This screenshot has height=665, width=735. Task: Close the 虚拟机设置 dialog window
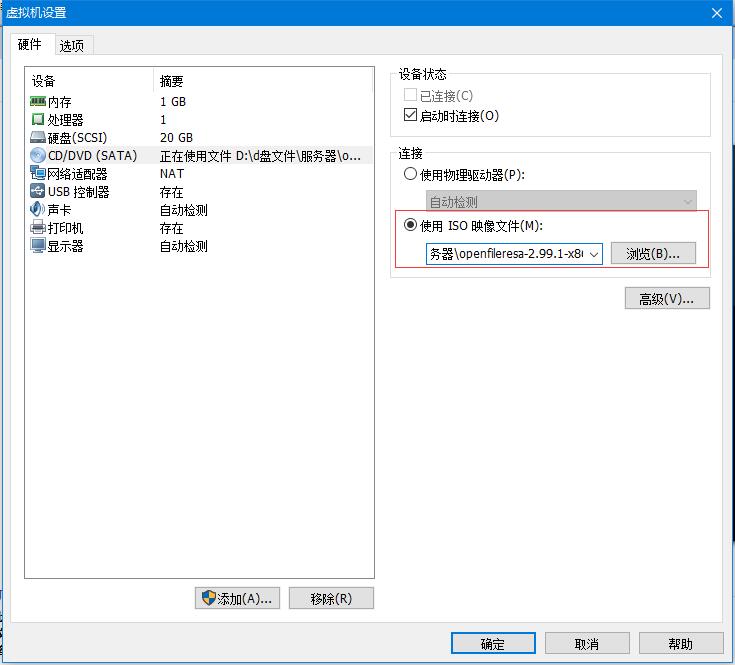717,13
